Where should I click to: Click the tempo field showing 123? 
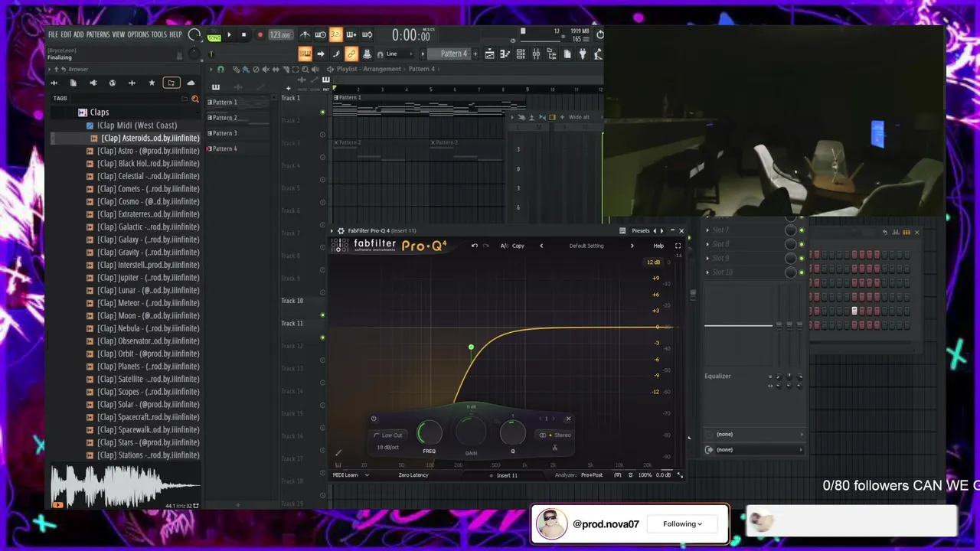[279, 35]
